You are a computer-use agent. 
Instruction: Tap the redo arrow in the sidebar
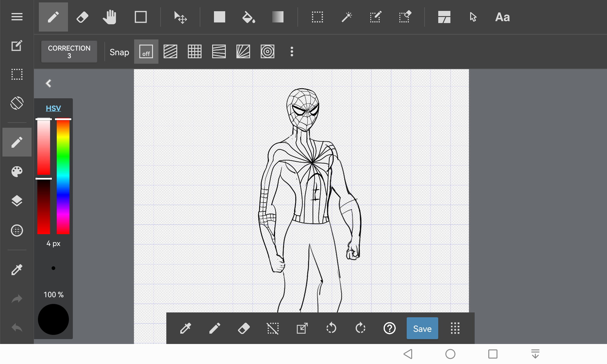click(x=17, y=299)
